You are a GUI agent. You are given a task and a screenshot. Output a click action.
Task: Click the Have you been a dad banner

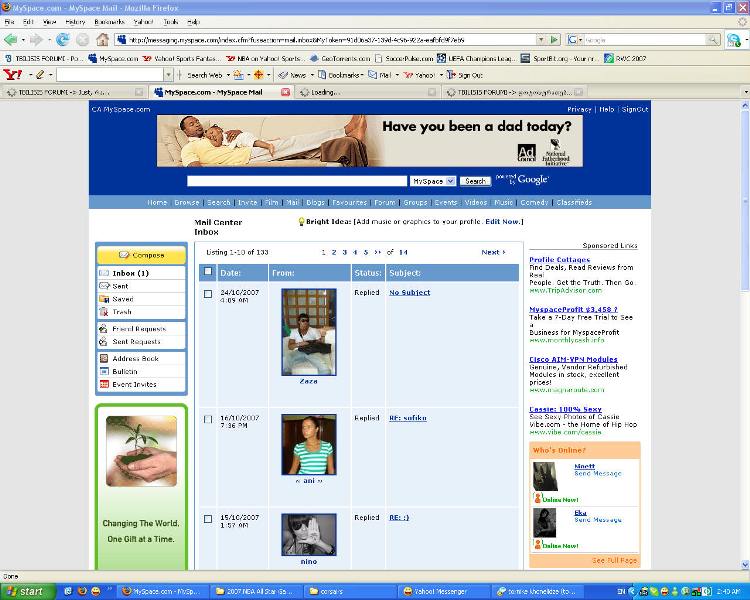coord(370,141)
